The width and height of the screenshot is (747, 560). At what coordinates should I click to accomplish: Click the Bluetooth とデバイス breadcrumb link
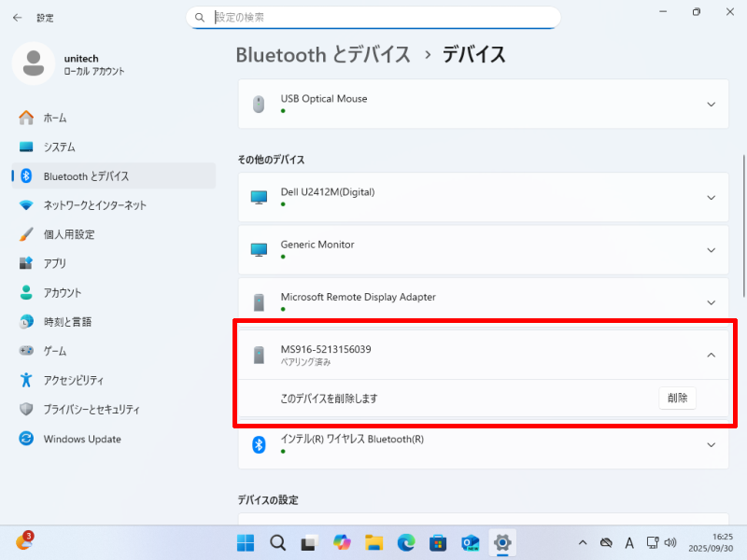pyautogui.click(x=323, y=54)
